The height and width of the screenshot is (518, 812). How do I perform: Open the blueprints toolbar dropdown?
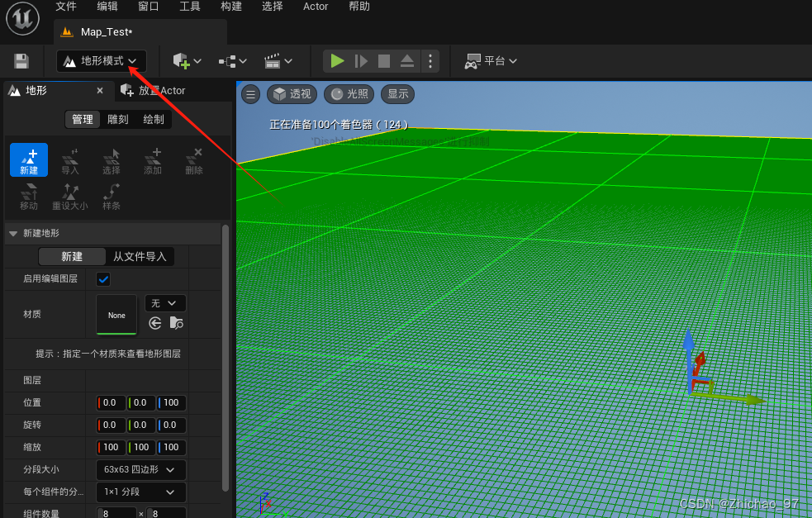click(x=232, y=61)
